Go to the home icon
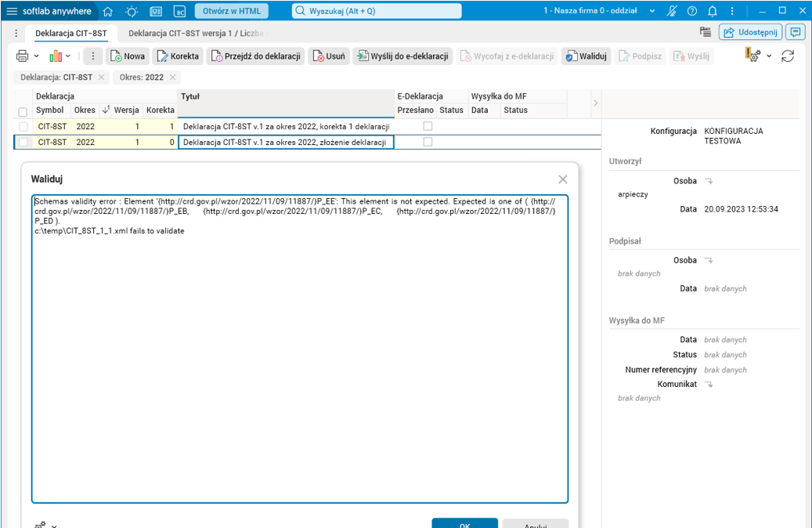This screenshot has height=528, width=812. pos(108,11)
